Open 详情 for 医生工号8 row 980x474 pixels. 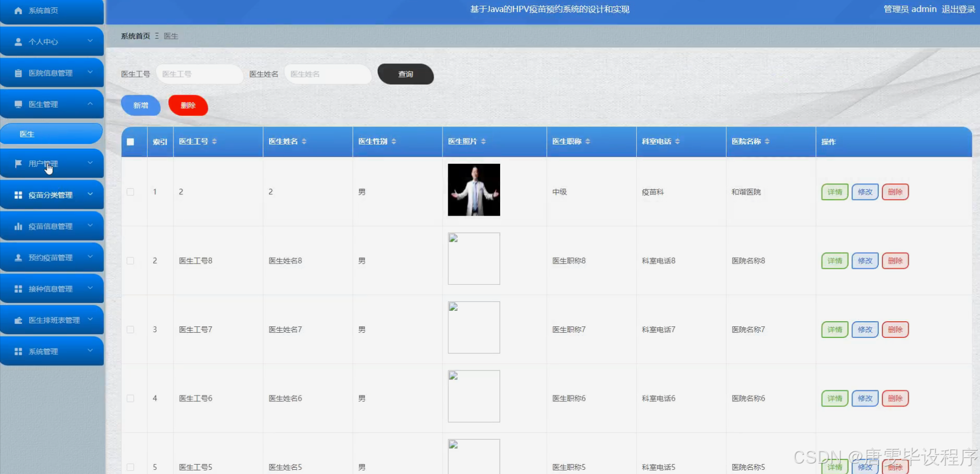coord(835,261)
